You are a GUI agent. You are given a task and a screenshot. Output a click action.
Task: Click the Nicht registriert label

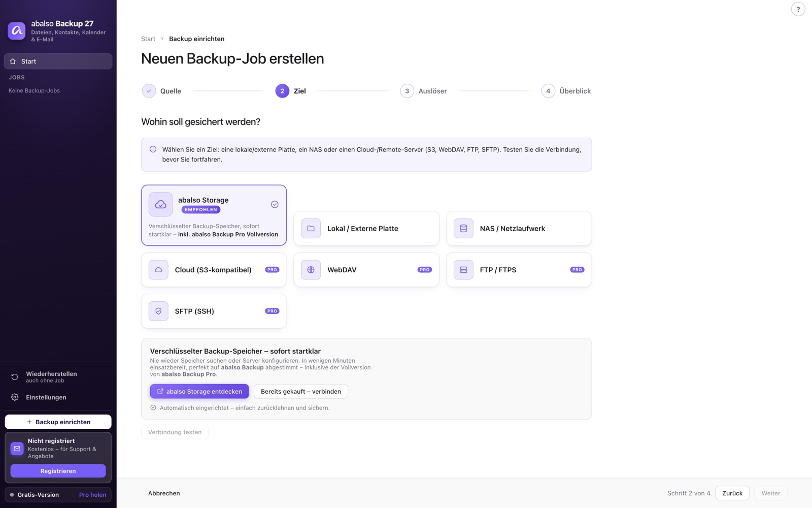pyautogui.click(x=51, y=441)
